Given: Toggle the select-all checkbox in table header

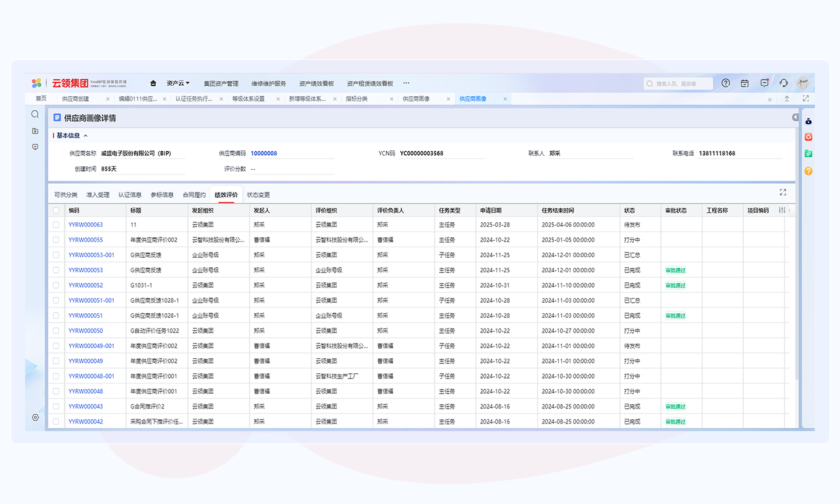Looking at the screenshot, I should (x=56, y=211).
